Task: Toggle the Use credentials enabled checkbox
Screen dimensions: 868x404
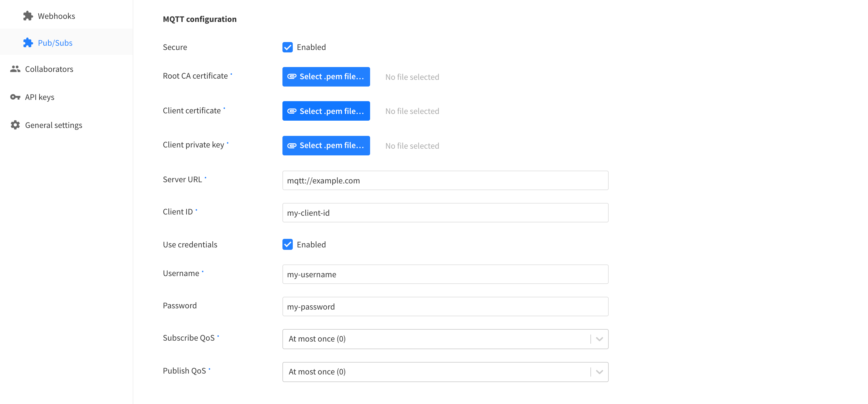Action: (x=287, y=244)
